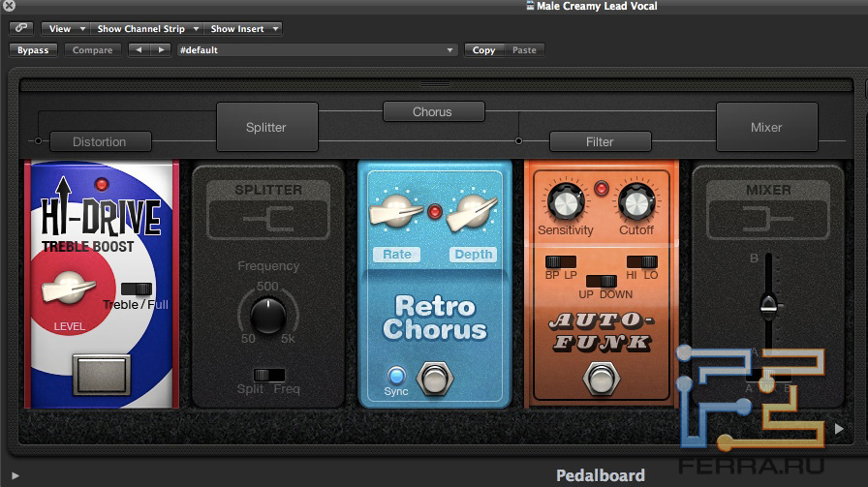
Task: Click the Mixer pedal vertical fader
Action: point(768,305)
